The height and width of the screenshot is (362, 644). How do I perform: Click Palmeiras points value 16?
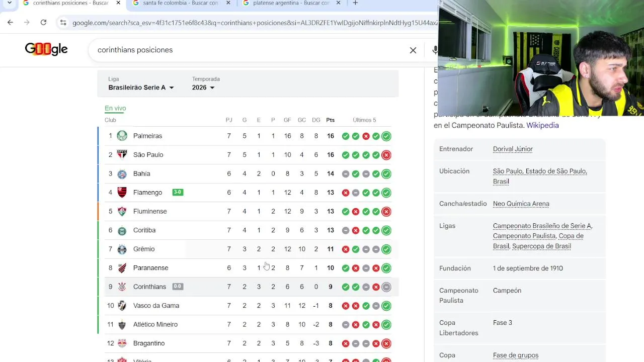coord(330,136)
